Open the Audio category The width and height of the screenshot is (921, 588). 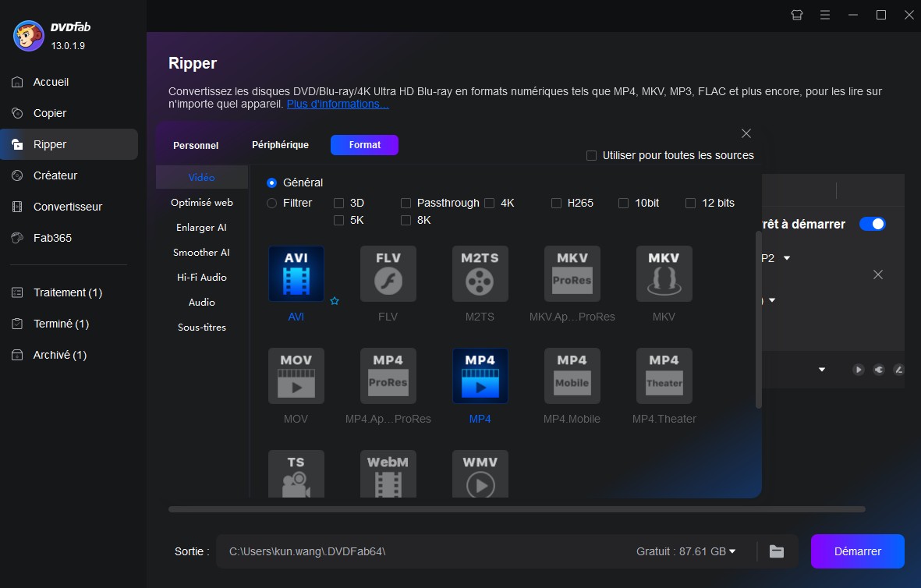point(201,302)
